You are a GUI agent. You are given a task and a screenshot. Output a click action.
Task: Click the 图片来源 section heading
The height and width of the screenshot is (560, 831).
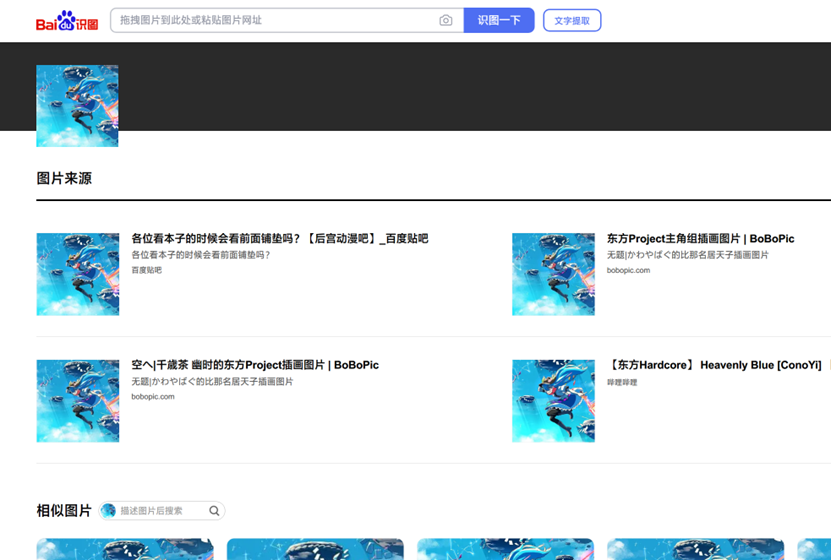(x=64, y=178)
